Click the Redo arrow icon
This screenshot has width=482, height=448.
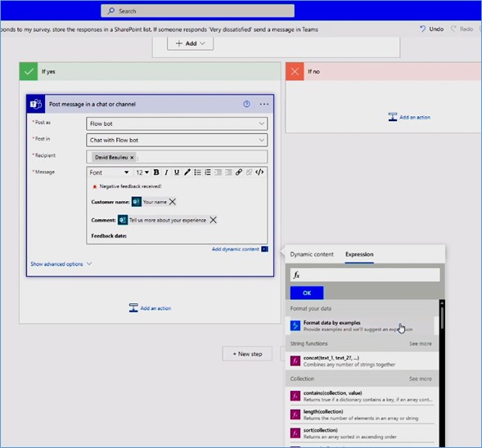coord(453,29)
